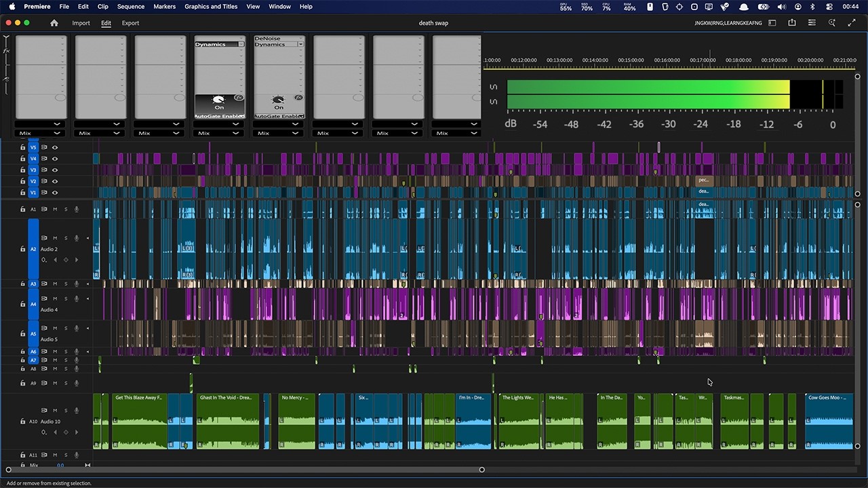Maximize the frame with the expand arrows icon
Viewport: 868px width, 488px height.
[x=852, y=23]
